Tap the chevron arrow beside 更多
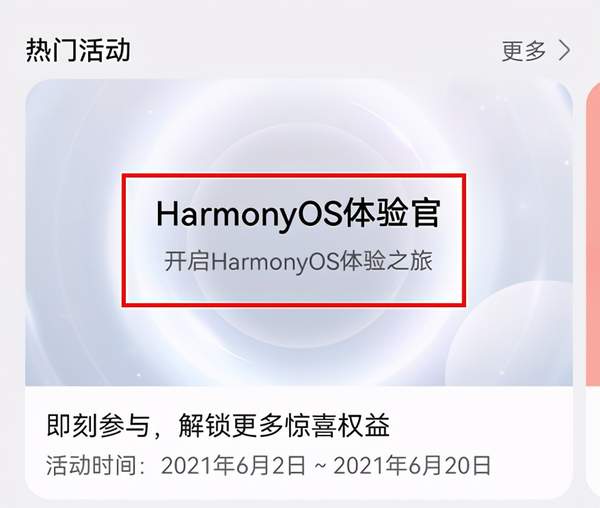Image resolution: width=600 pixels, height=508 pixels. [x=564, y=50]
